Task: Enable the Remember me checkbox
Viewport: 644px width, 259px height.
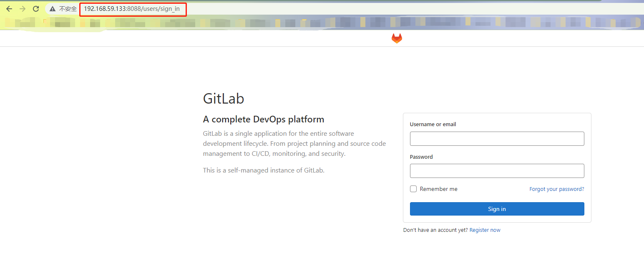Action: pyautogui.click(x=413, y=189)
